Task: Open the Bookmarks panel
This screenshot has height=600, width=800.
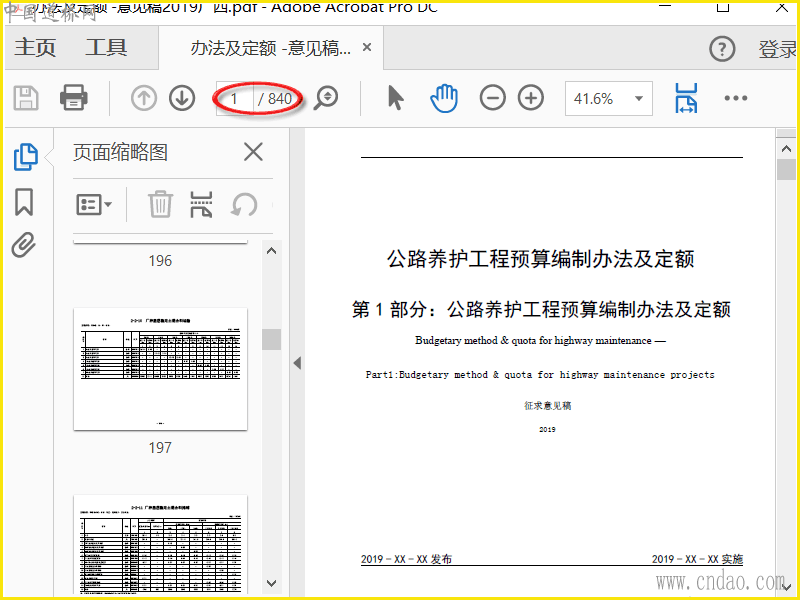Action: click(24, 202)
